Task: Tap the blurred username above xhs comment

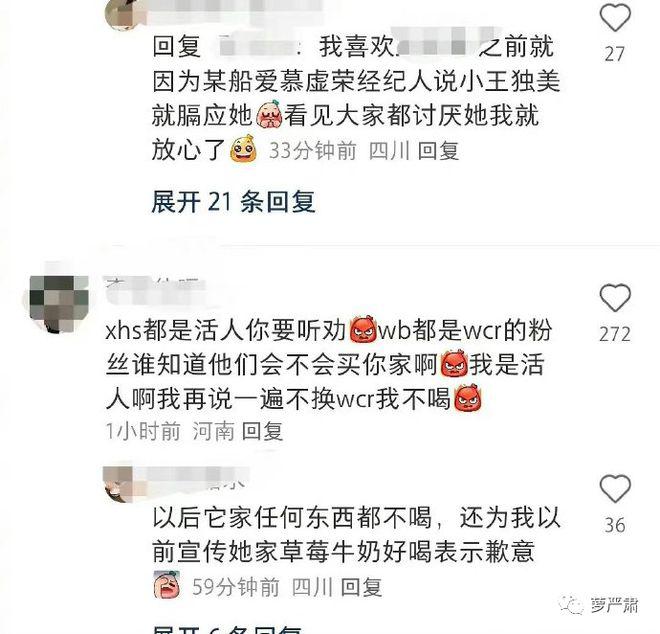Action: [x=156, y=290]
